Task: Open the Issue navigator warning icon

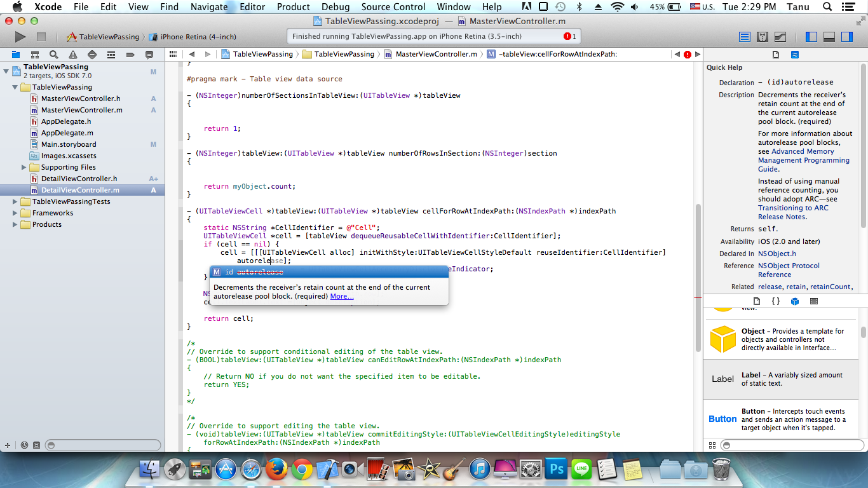Action: (x=73, y=55)
